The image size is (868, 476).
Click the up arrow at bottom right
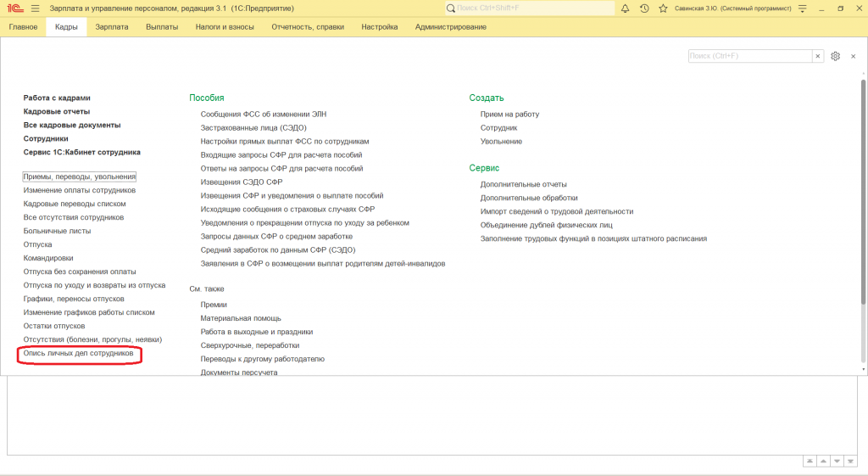coord(823,461)
